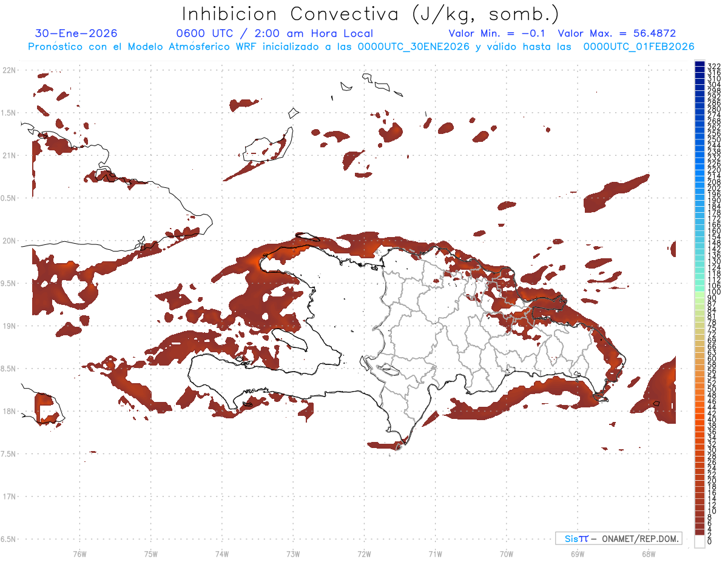Click the '75W' longitude label
Screen dimensions: 728x562
pyautogui.click(x=151, y=554)
